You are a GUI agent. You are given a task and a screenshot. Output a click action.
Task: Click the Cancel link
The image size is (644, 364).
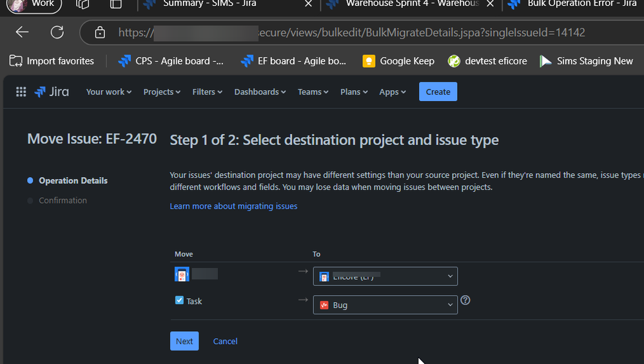(225, 341)
